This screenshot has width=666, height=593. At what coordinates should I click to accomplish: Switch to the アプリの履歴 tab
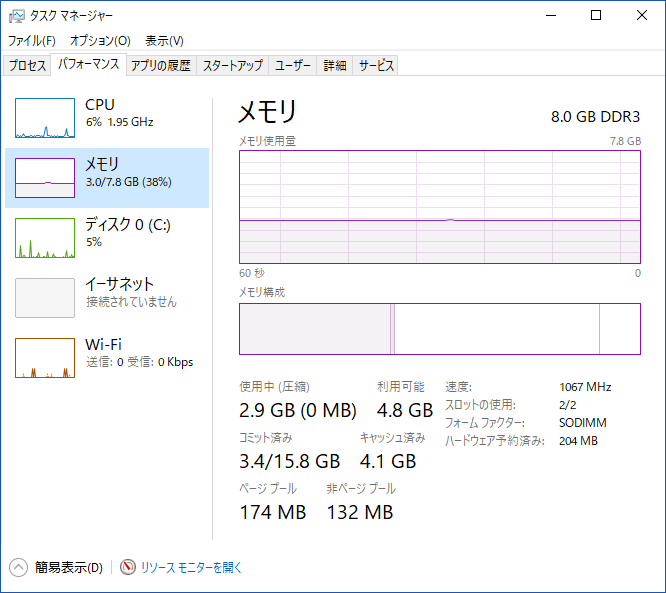161,65
